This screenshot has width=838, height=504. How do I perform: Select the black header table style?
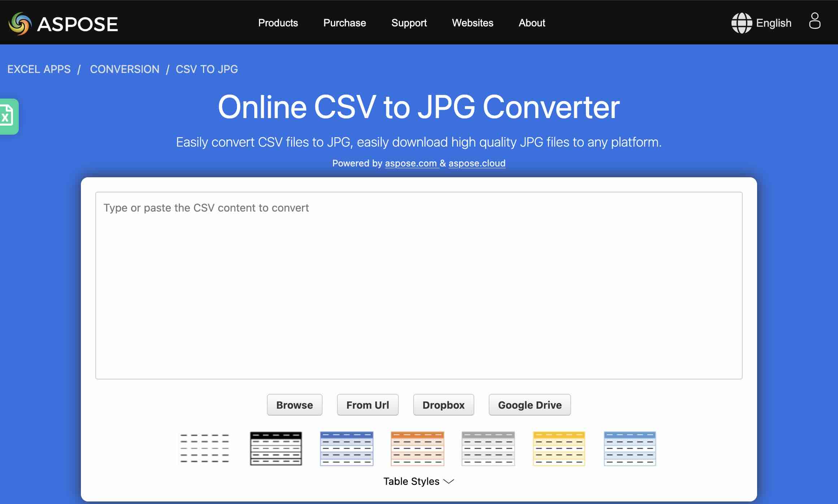[x=276, y=448]
